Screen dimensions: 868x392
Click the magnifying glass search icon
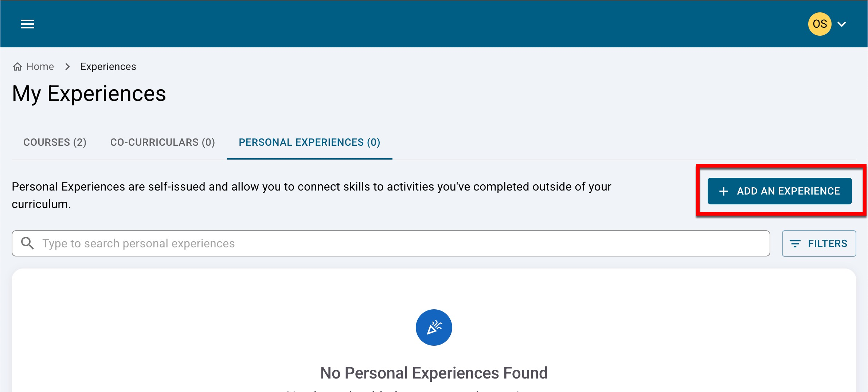pyautogui.click(x=27, y=243)
